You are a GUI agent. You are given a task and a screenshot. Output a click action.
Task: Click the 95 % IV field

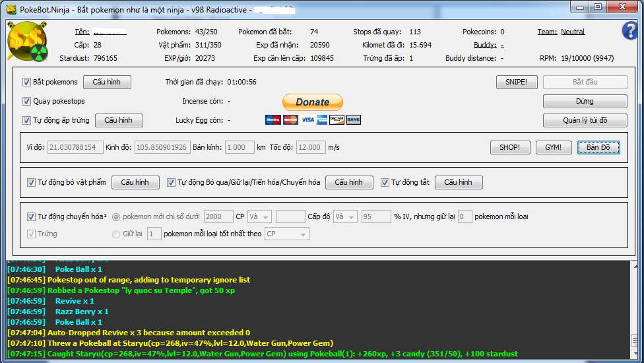(376, 216)
